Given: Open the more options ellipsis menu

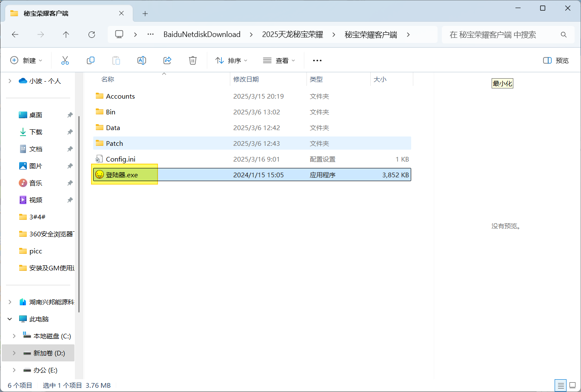Looking at the screenshot, I should [x=317, y=60].
